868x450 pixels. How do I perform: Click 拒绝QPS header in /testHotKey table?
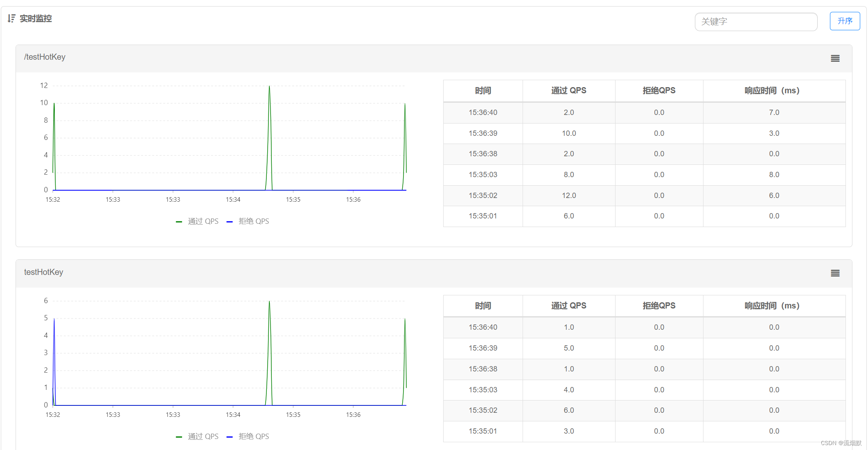click(659, 91)
